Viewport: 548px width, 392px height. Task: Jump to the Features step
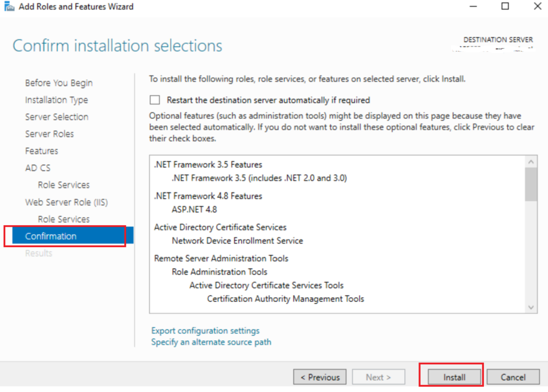(42, 151)
